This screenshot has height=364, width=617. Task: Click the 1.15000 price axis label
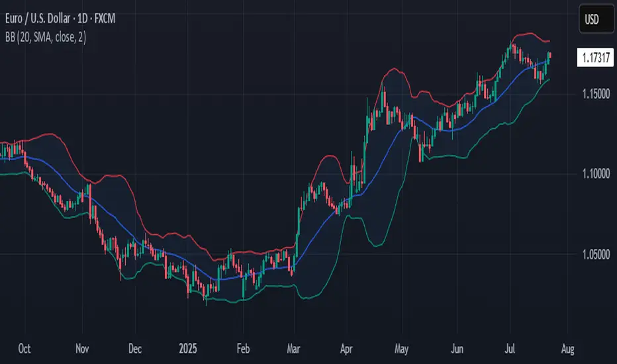(596, 94)
